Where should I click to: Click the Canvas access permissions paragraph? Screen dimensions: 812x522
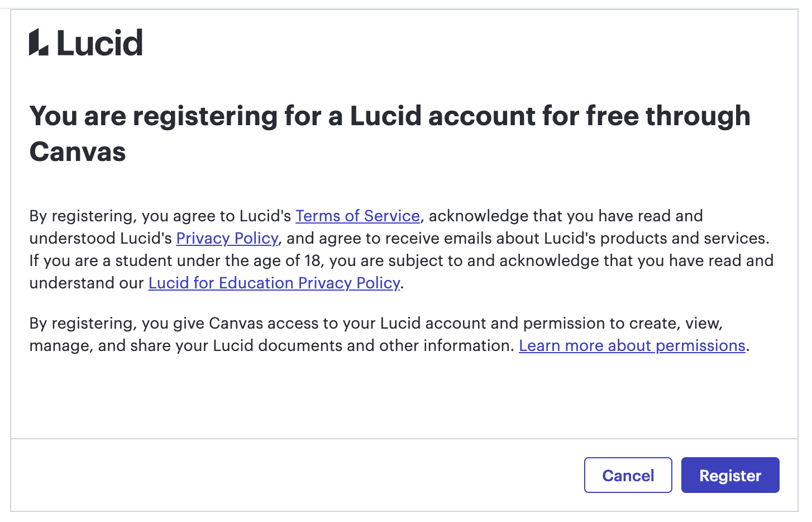[x=375, y=324]
